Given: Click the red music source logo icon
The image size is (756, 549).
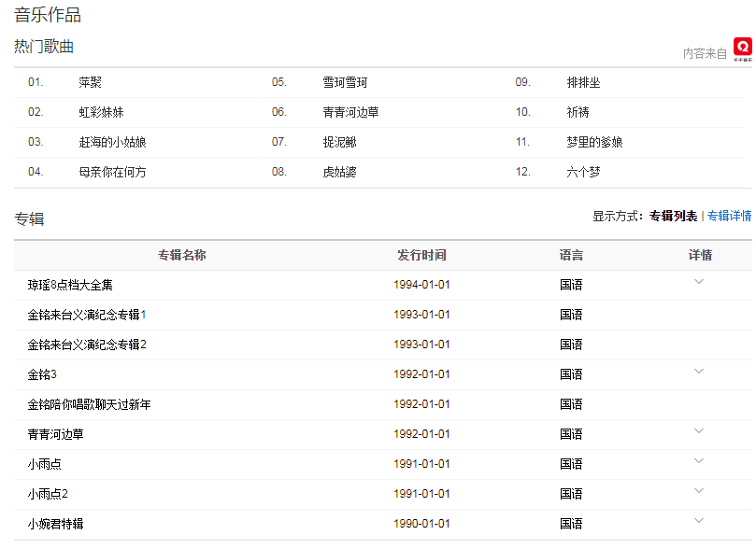Looking at the screenshot, I should pos(743,48).
